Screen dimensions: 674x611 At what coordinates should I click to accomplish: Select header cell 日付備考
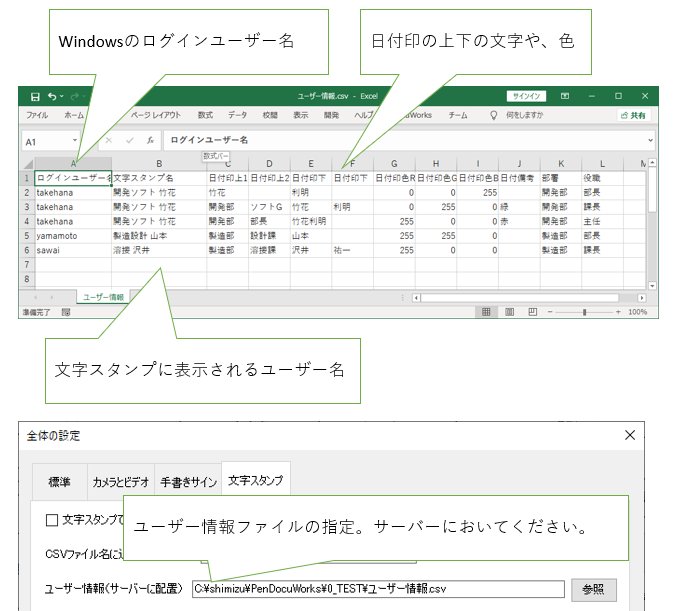(x=519, y=178)
